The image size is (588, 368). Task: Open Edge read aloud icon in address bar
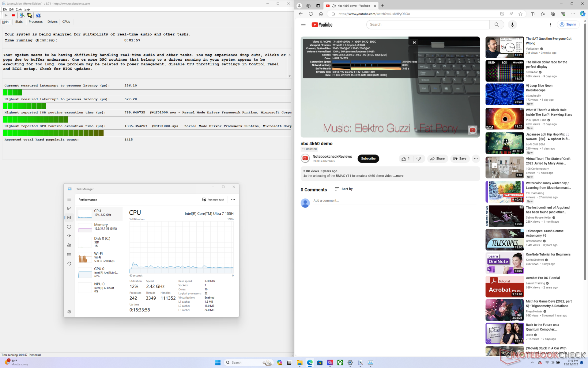click(511, 14)
